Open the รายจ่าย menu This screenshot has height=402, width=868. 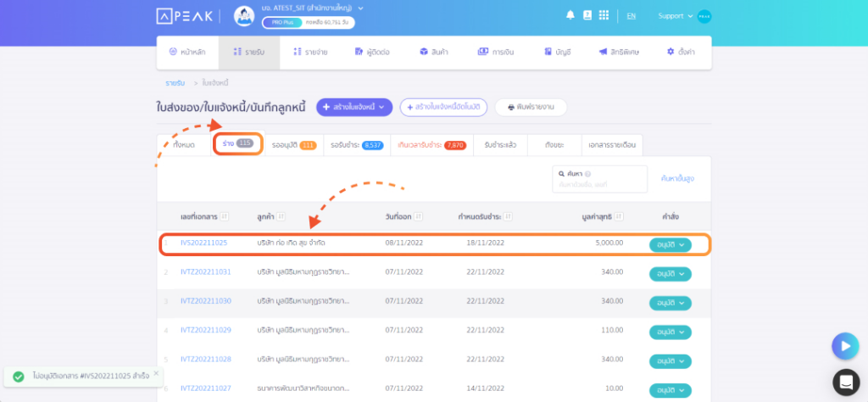point(310,52)
